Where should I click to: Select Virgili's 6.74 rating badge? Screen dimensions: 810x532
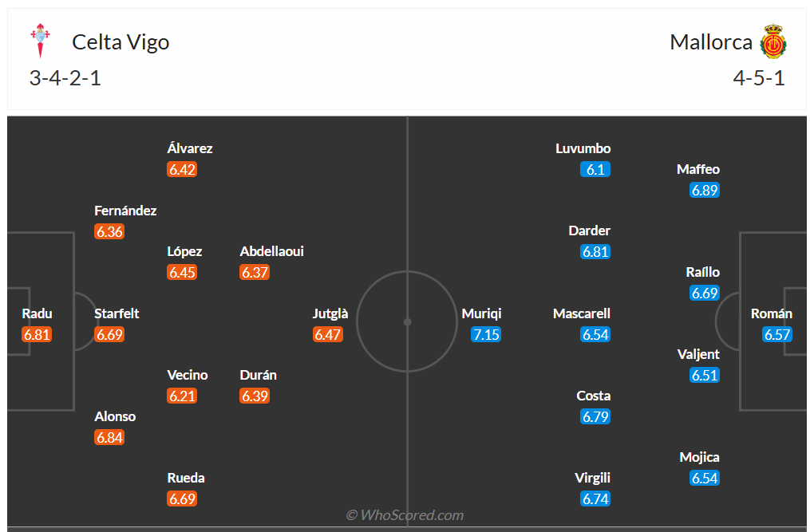tap(595, 499)
